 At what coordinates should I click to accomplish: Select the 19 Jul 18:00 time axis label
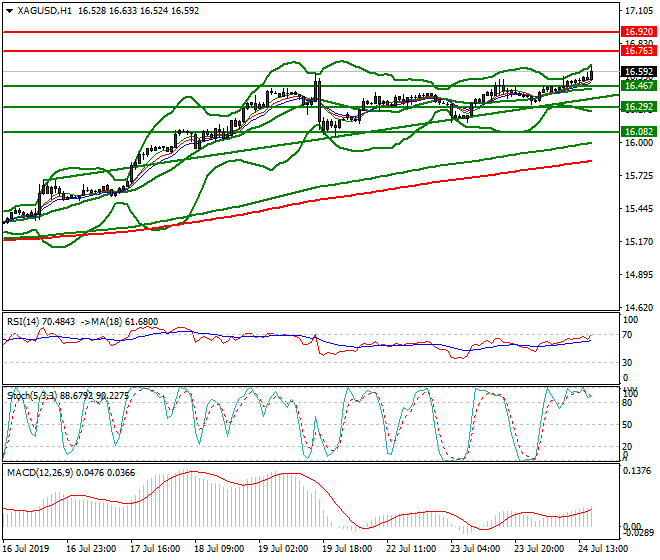[x=347, y=549]
